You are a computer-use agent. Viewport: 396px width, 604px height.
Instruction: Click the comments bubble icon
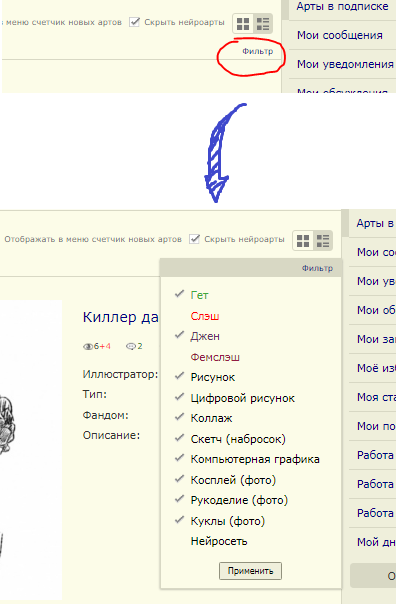[131, 346]
